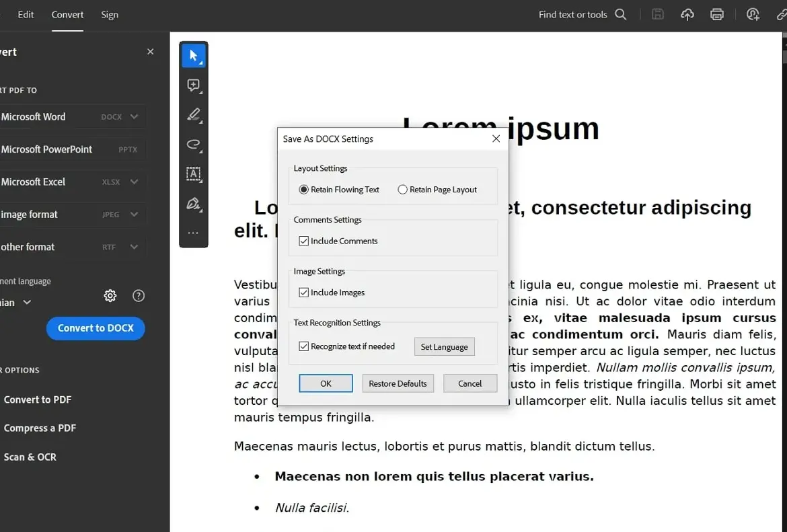The image size is (787, 532).
Task: Click the Set Language button
Action: click(444, 347)
